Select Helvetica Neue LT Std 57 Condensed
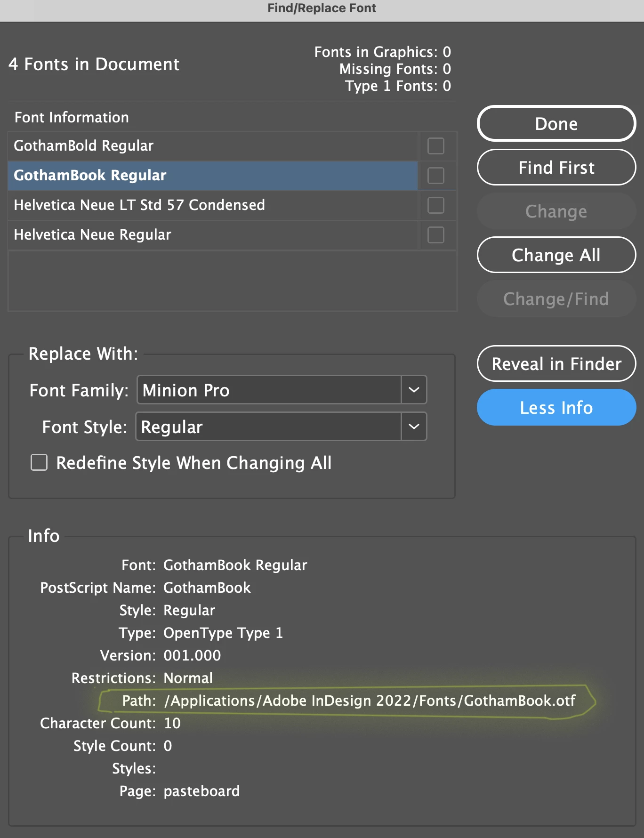Image resolution: width=644 pixels, height=838 pixels. (x=213, y=205)
